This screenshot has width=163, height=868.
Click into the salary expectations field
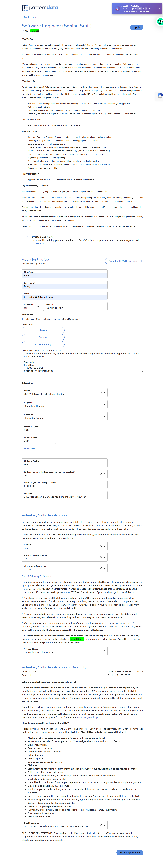point(65,486)
